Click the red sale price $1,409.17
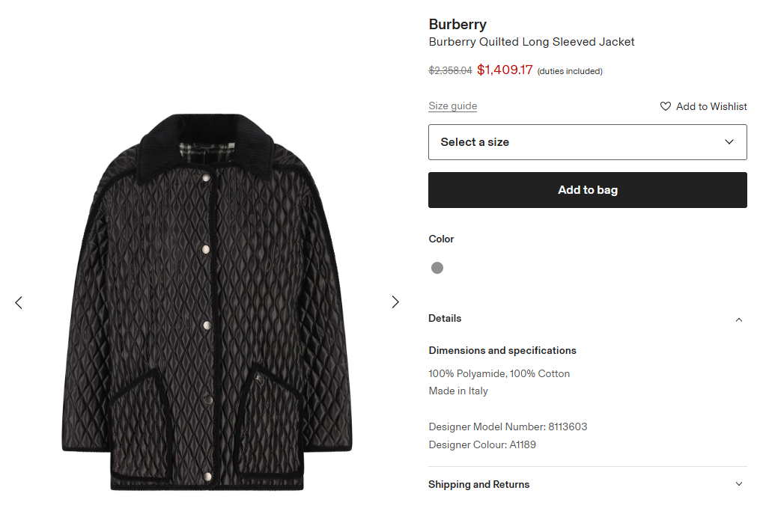The width and height of the screenshot is (757, 532). 505,70
